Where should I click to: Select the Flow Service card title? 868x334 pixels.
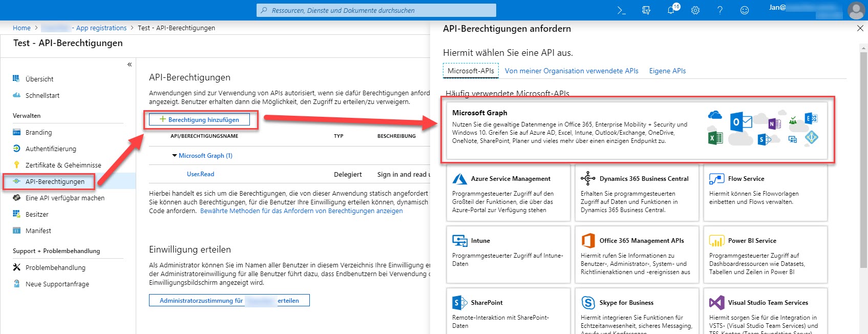746,179
